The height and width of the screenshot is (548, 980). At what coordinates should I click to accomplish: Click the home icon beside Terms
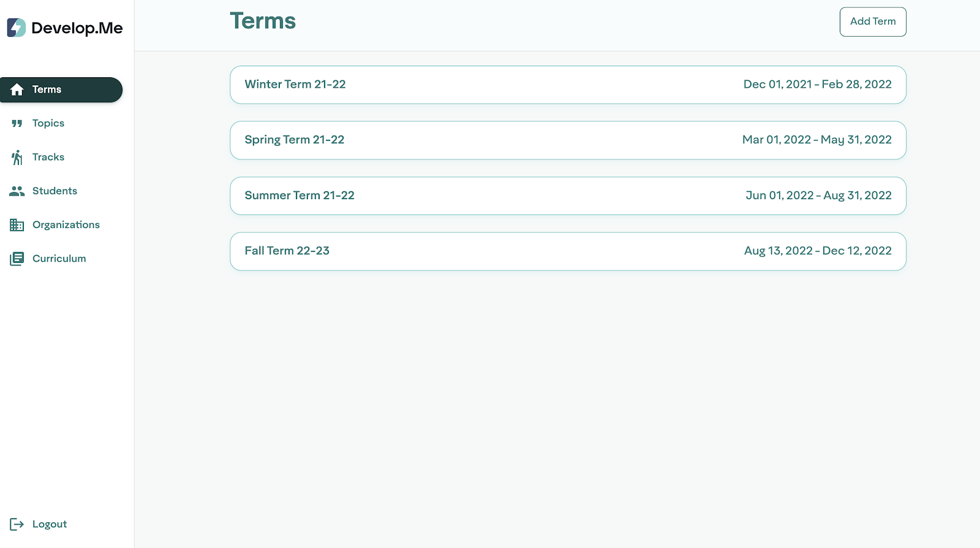tap(17, 89)
